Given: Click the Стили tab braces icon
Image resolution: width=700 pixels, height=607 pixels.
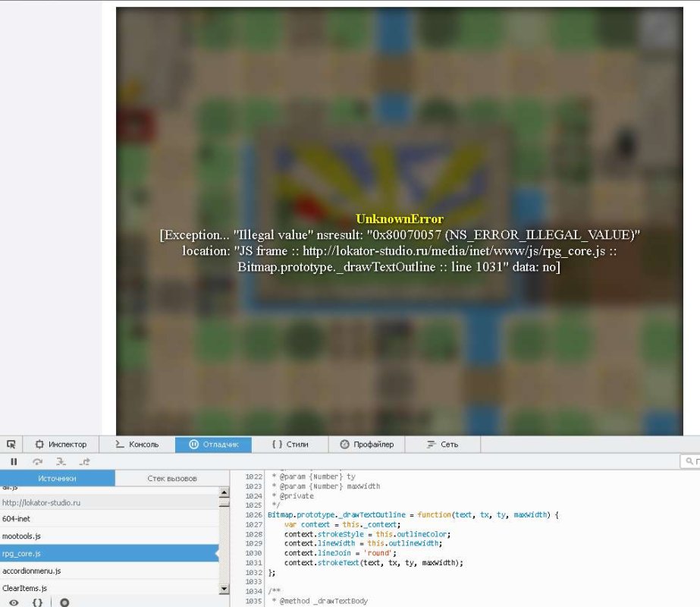Looking at the screenshot, I should [278, 445].
